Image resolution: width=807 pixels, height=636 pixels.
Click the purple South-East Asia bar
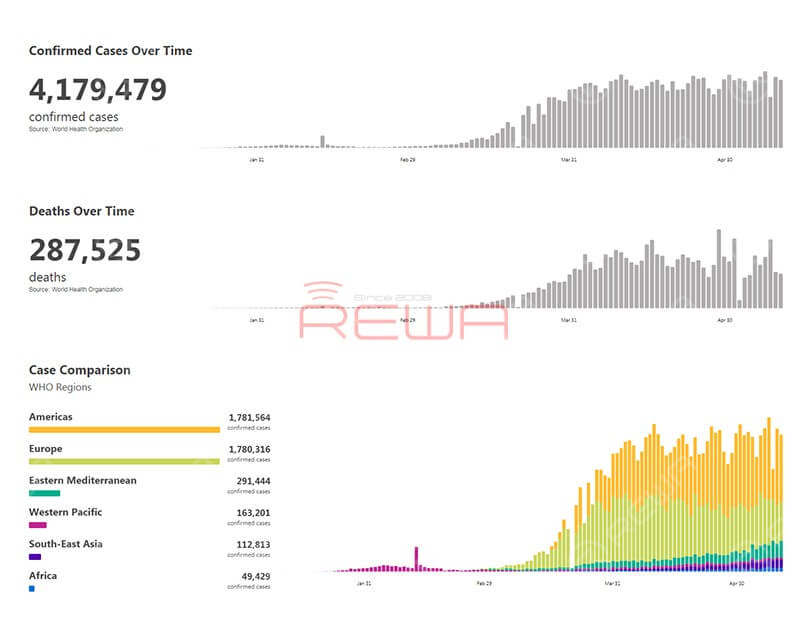tap(35, 557)
